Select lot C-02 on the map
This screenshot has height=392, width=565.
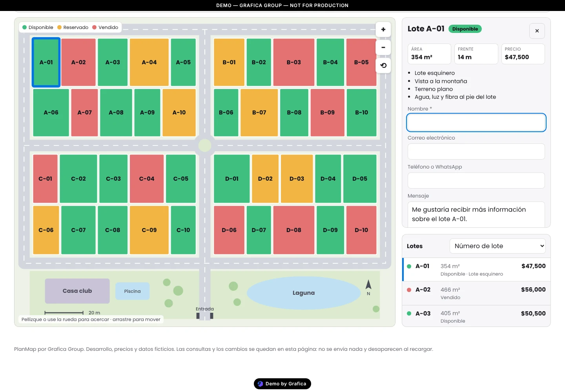point(78,179)
